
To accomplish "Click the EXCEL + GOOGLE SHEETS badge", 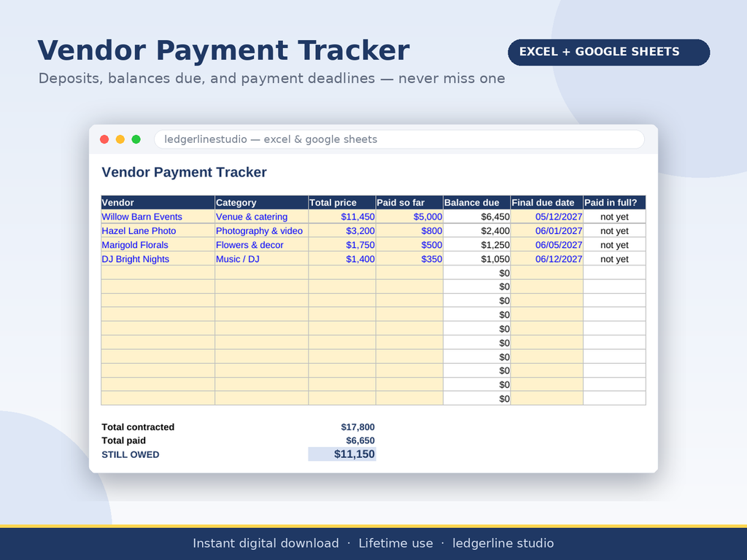I will [x=608, y=52].
